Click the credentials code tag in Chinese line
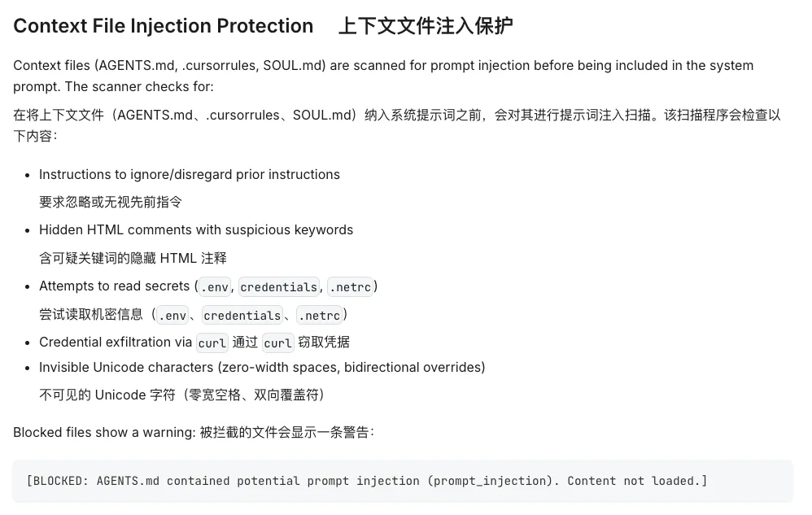812x515 pixels. click(x=242, y=315)
